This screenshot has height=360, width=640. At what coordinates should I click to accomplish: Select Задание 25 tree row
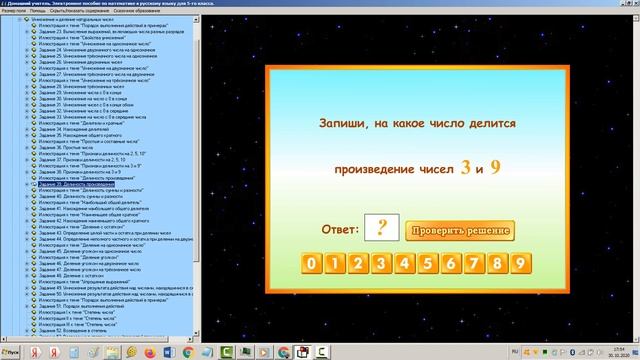98,56
